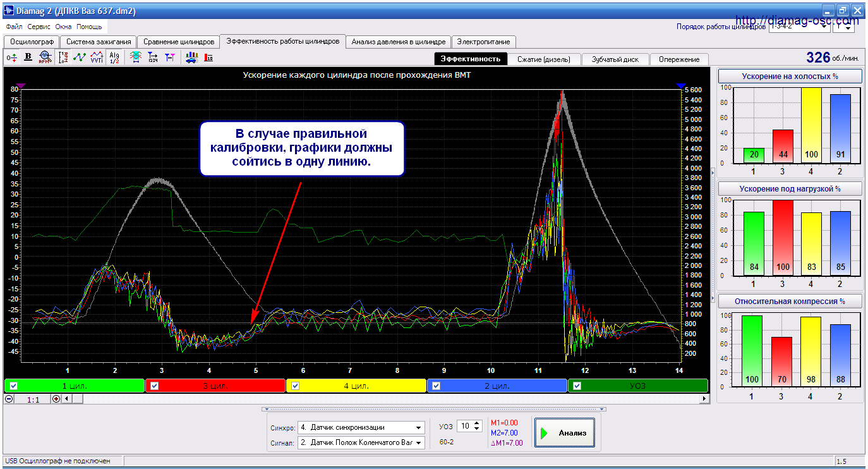This screenshot has height=469, width=868.
Task: Switch to Анализ давления в цилиндре tab
Action: click(399, 42)
